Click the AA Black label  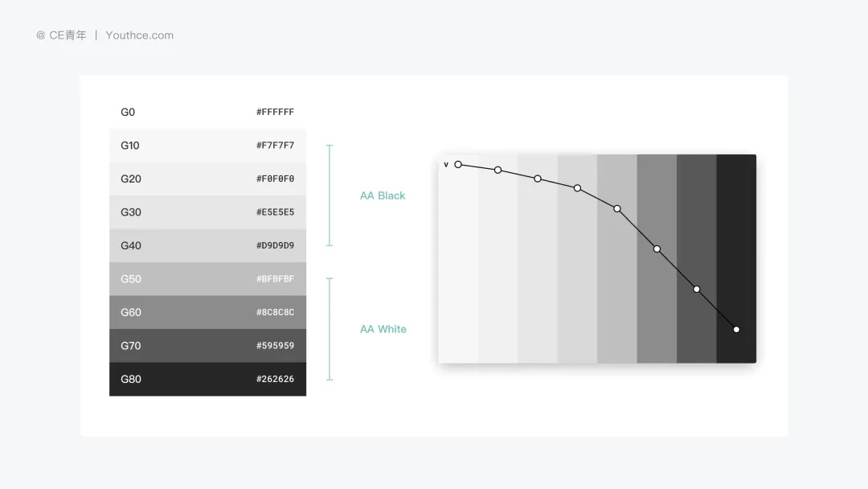click(383, 195)
